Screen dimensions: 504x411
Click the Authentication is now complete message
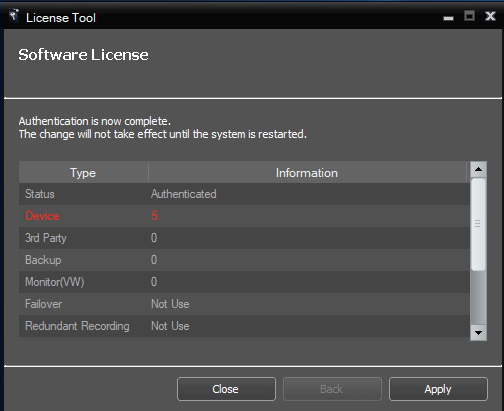pyautogui.click(x=95, y=121)
